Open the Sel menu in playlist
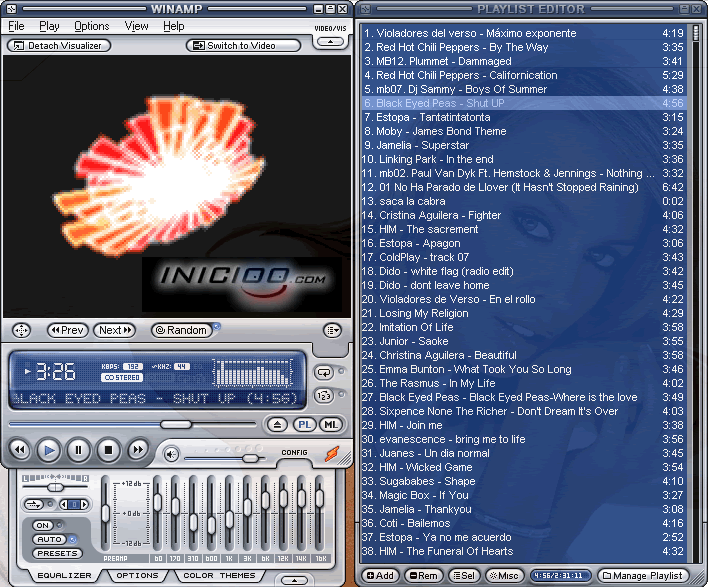 (464, 576)
